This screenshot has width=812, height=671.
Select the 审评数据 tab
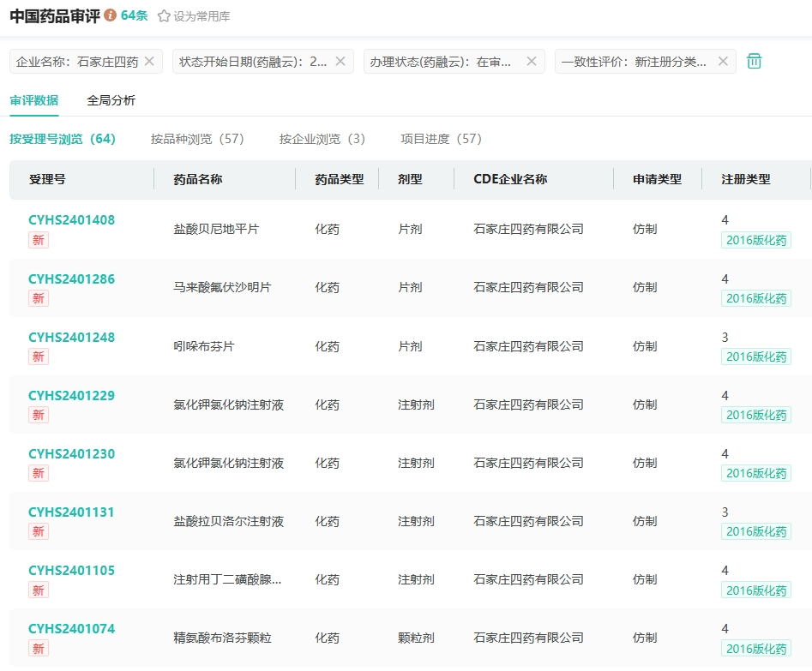pyautogui.click(x=34, y=100)
